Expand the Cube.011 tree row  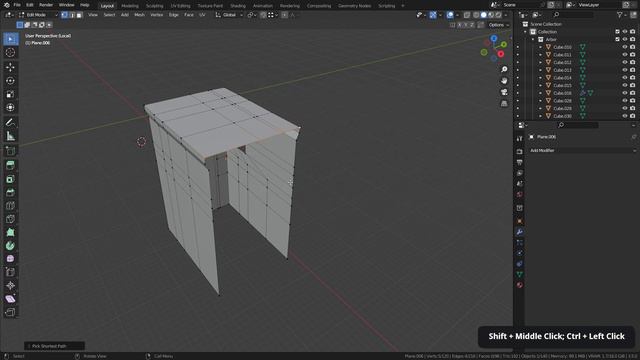pos(540,55)
